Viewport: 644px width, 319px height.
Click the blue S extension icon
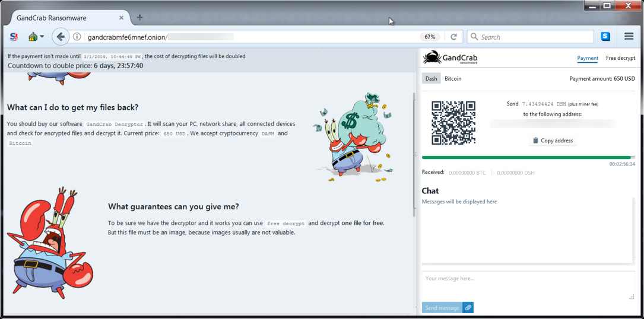(x=605, y=37)
